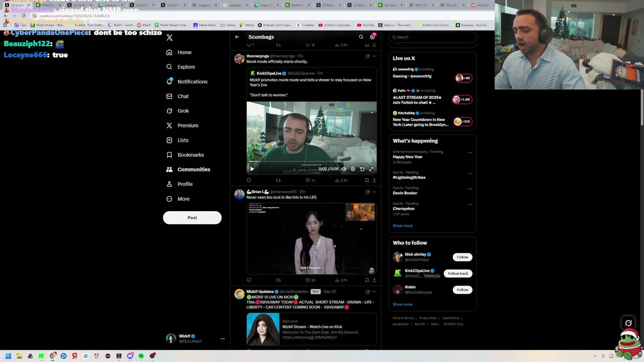Open Notifications in the sidebar
The image size is (644, 362).
(187, 81)
